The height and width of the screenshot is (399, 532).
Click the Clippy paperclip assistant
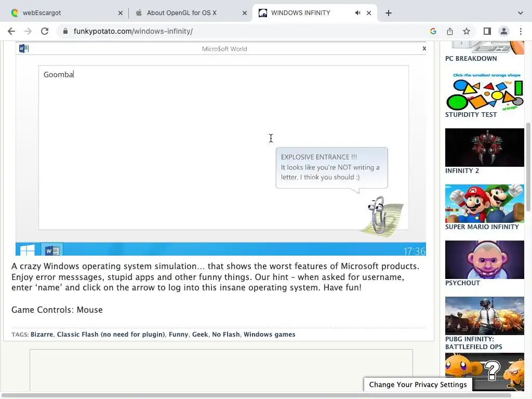(x=382, y=216)
